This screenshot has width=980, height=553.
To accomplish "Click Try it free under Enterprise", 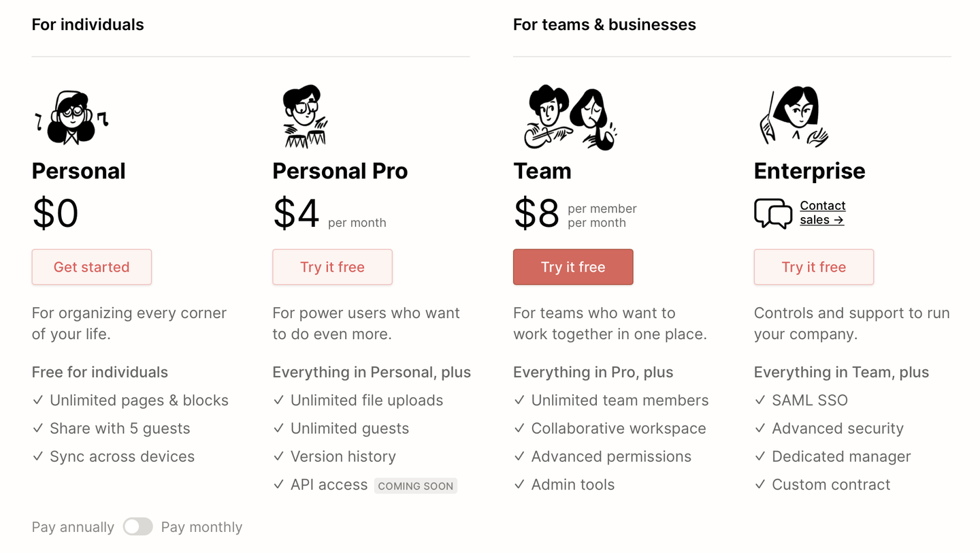I will (x=813, y=267).
